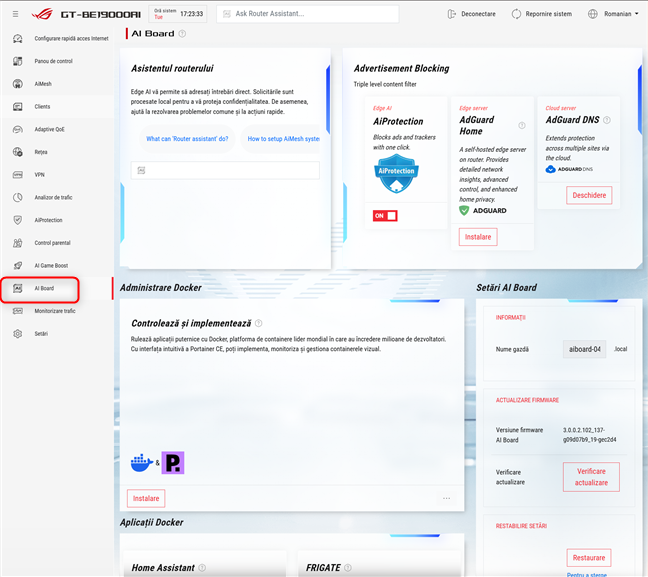Image resolution: width=648 pixels, height=577 pixels.
Task: Click the Repornire sistem reboot icon
Action: pyautogui.click(x=516, y=14)
